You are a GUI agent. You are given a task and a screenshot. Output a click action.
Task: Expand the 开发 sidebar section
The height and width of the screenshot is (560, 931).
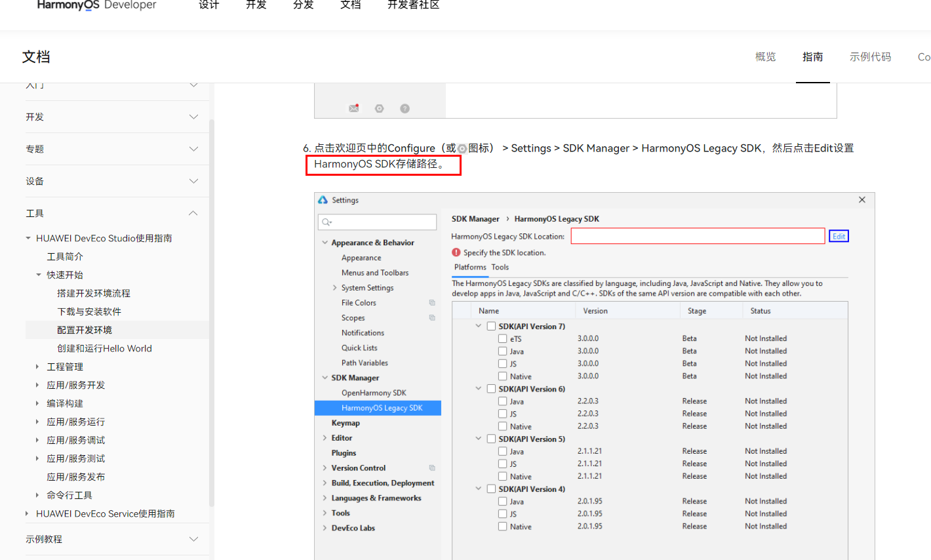coord(193,117)
